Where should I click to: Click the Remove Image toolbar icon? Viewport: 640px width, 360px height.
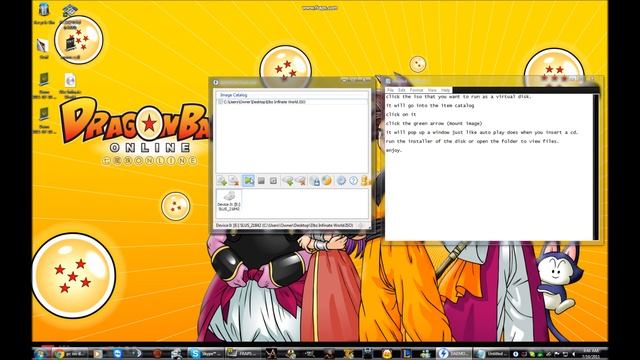point(234,180)
